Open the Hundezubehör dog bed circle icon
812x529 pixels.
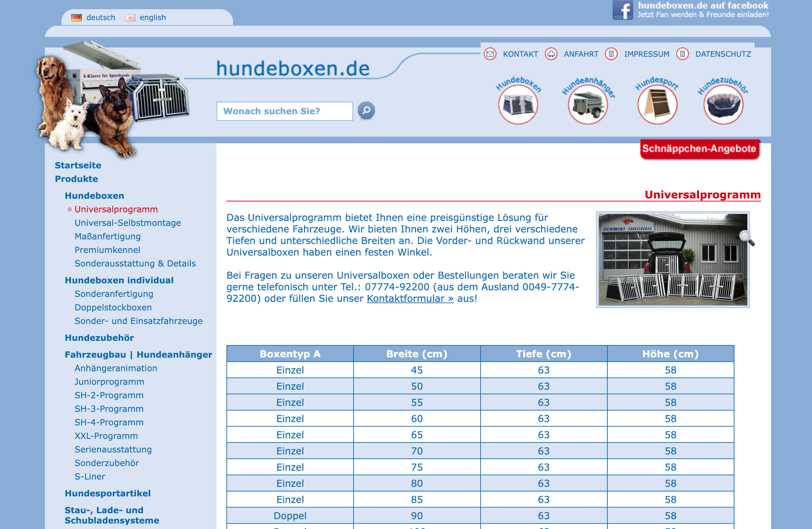(723, 104)
